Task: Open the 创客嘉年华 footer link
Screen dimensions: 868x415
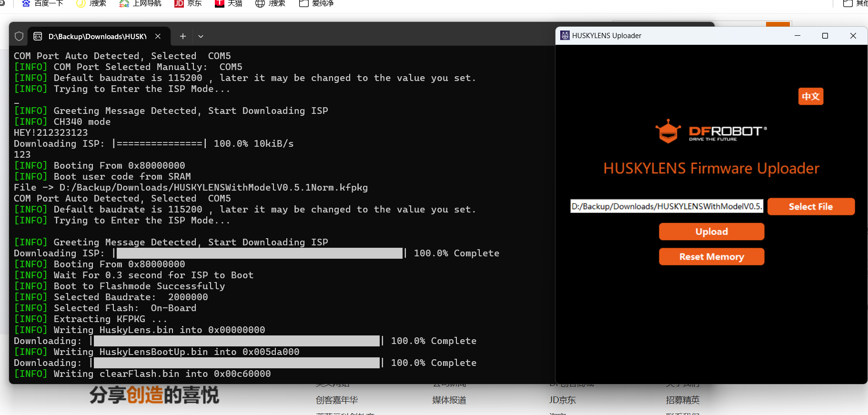Action: (x=336, y=400)
